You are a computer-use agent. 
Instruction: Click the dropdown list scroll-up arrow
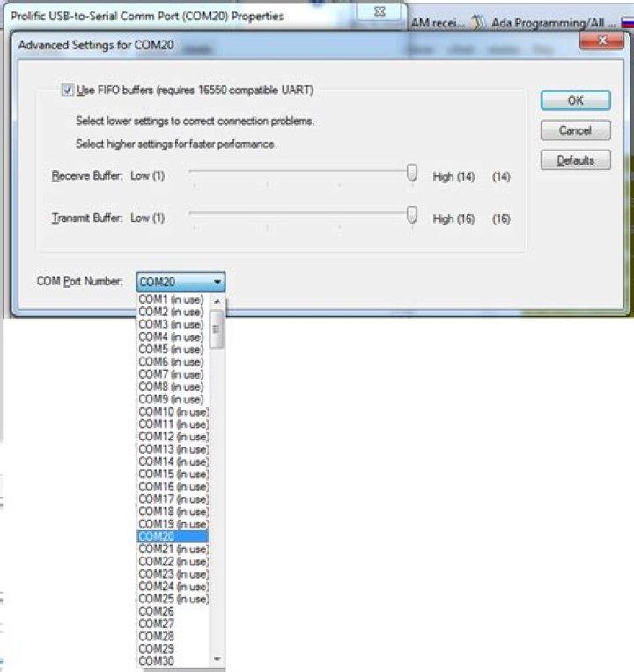[x=217, y=302]
